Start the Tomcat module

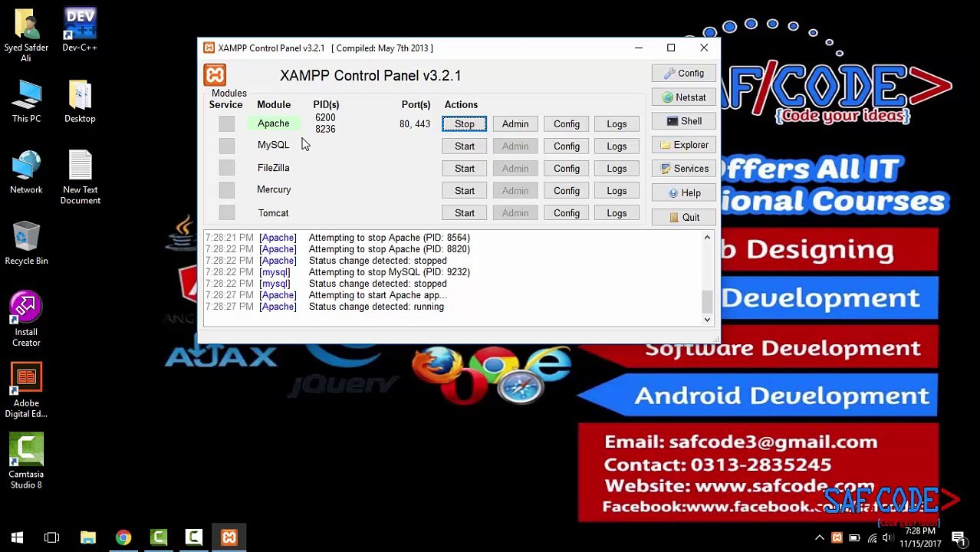pyautogui.click(x=464, y=213)
